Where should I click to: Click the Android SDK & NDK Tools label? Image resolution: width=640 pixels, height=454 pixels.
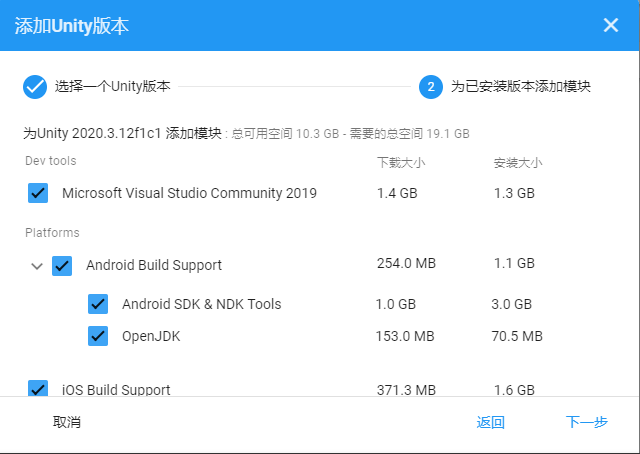coord(202,304)
